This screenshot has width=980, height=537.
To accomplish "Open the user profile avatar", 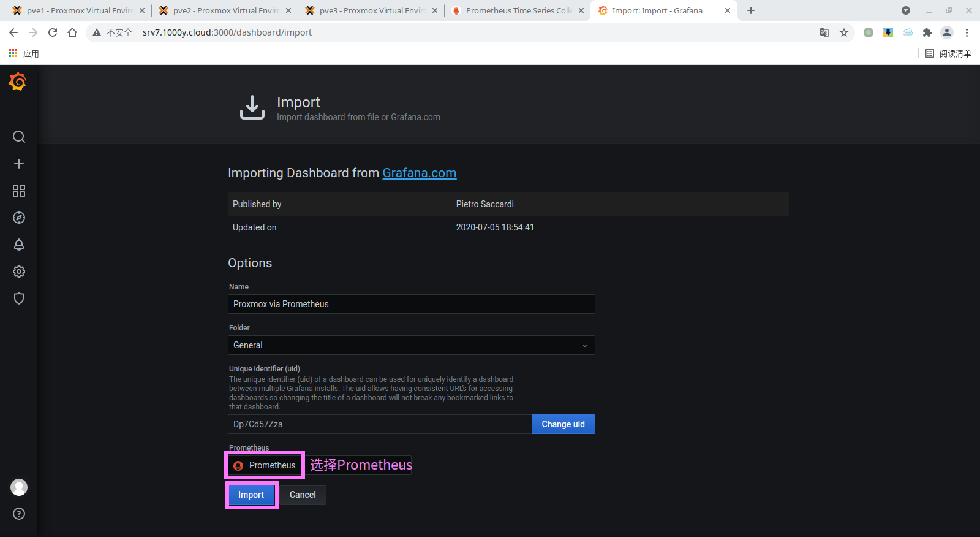I will [x=19, y=487].
